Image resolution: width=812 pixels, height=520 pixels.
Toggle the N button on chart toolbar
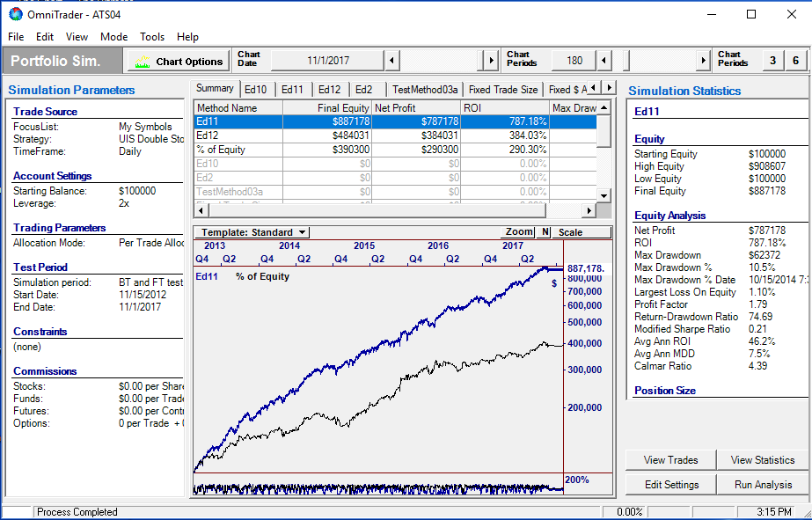[545, 232]
